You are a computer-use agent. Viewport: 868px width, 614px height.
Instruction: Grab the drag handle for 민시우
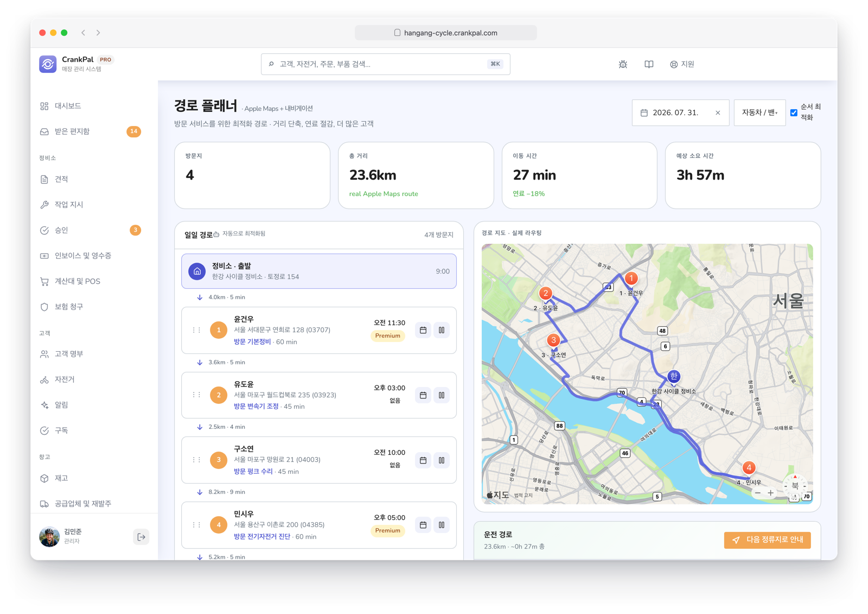(196, 525)
